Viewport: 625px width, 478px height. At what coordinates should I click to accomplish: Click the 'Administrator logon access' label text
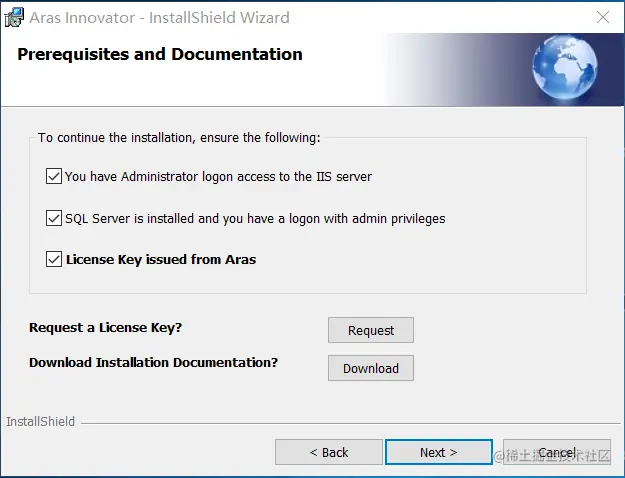[218, 177]
